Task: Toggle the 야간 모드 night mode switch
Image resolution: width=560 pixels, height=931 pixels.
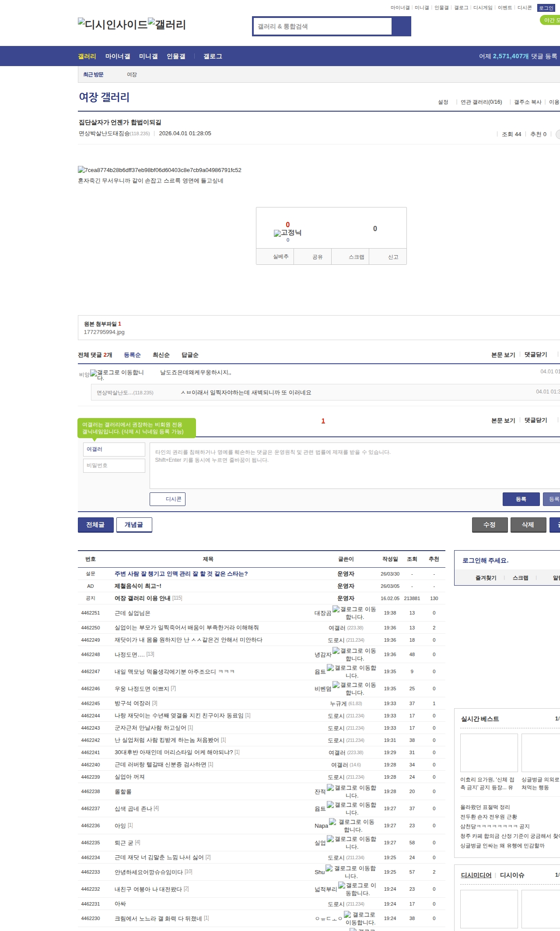Action: coord(550,20)
